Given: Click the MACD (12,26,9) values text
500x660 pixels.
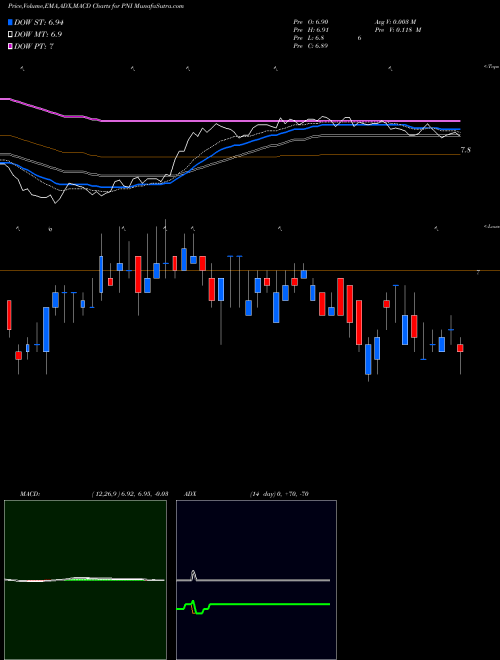Looking at the screenshot, I should click(130, 494).
